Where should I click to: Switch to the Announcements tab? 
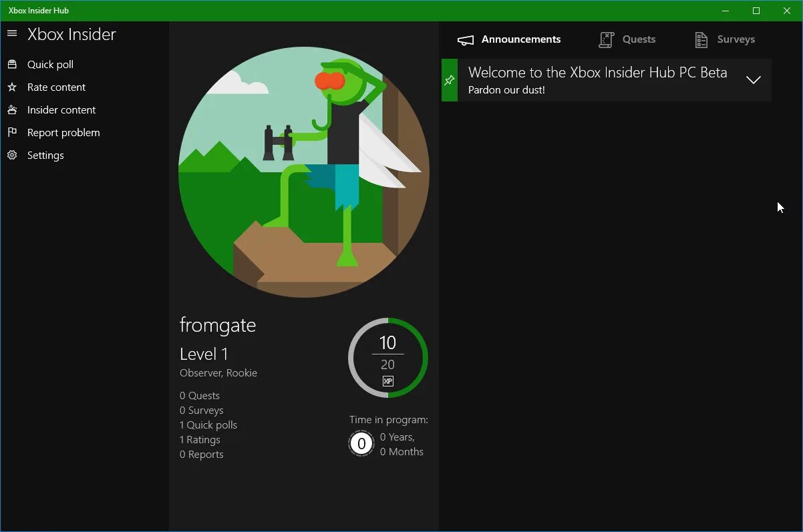509,39
